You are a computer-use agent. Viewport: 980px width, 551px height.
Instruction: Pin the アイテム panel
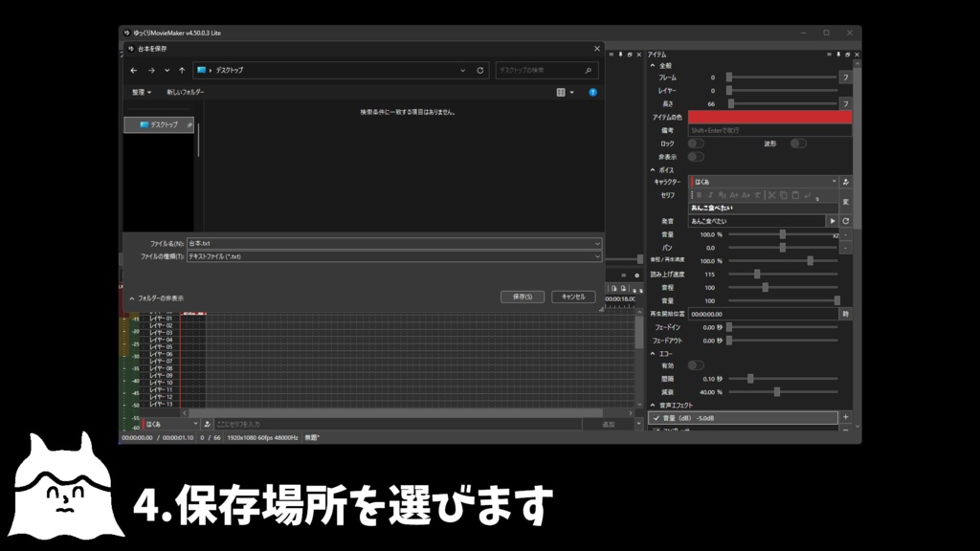click(x=838, y=55)
